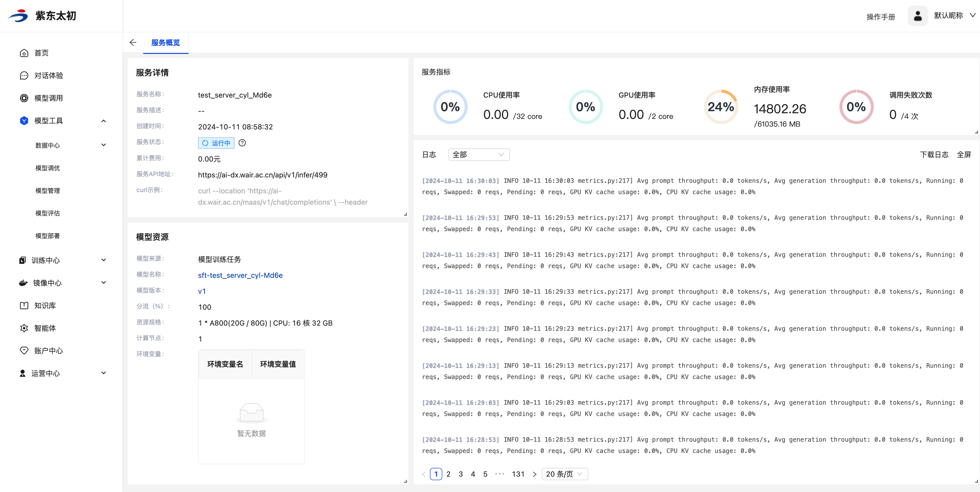
Task: Open 模型部署 in sidebar
Action: point(47,236)
